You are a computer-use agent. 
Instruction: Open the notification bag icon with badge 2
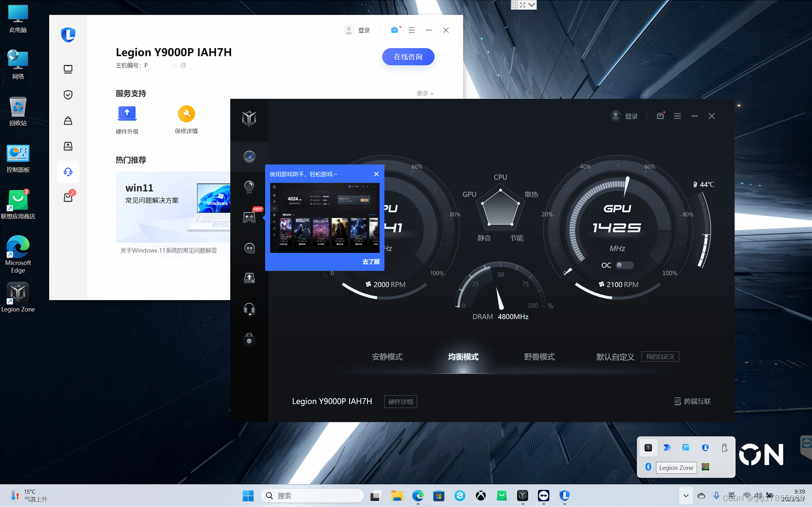tap(68, 197)
